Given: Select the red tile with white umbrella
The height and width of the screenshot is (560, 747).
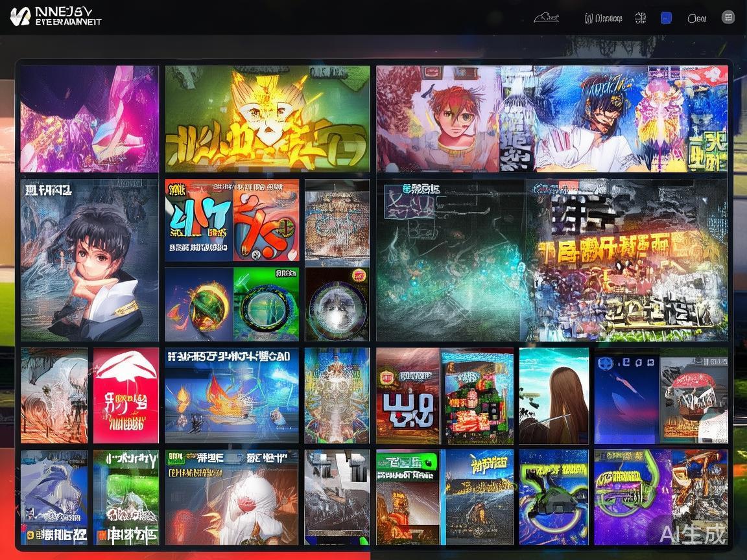Looking at the screenshot, I should click(x=126, y=395).
